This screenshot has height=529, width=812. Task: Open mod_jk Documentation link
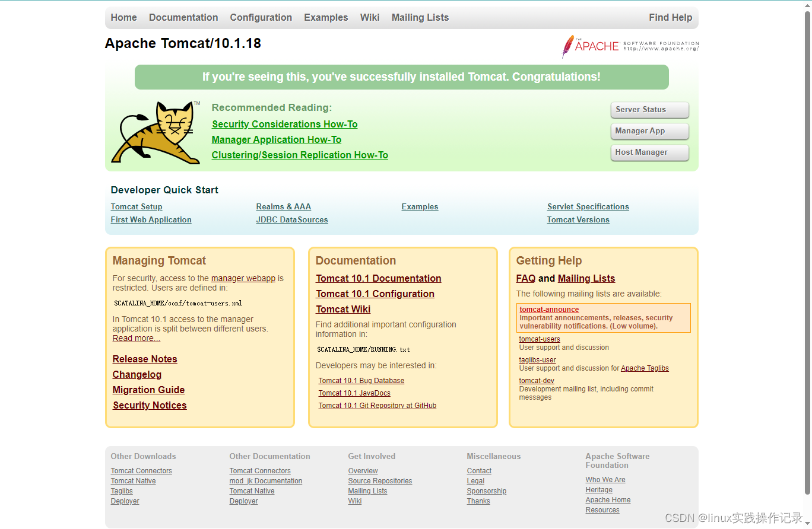tap(266, 481)
